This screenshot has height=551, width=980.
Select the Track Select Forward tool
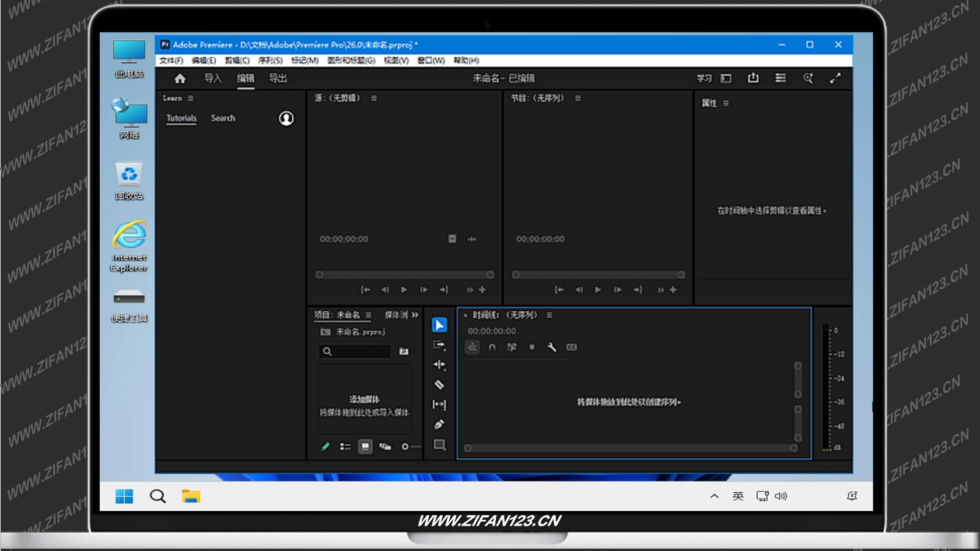439,345
